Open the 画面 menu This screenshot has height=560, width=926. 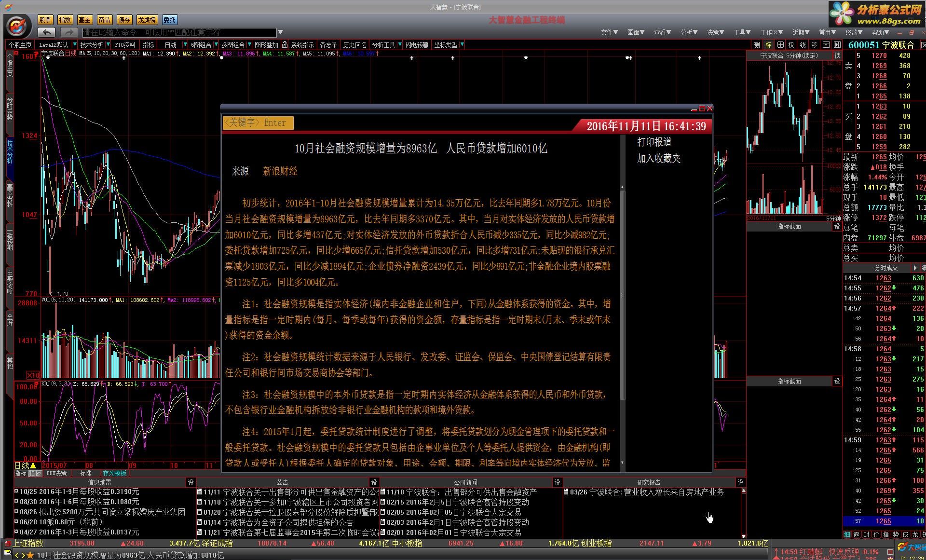[x=636, y=32]
